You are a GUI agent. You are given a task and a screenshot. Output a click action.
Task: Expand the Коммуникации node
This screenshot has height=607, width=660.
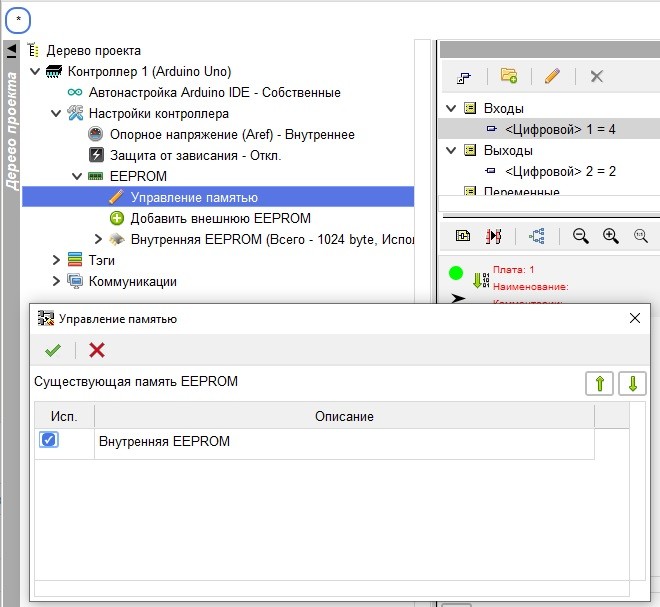[x=56, y=281]
